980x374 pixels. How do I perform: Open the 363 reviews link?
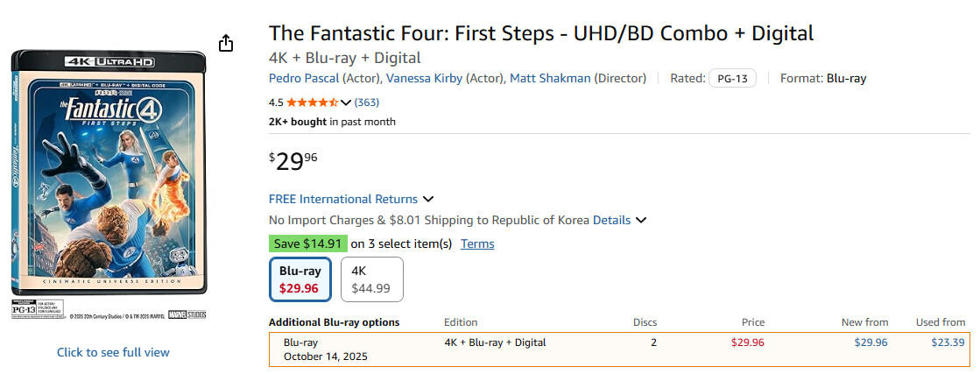pyautogui.click(x=366, y=102)
